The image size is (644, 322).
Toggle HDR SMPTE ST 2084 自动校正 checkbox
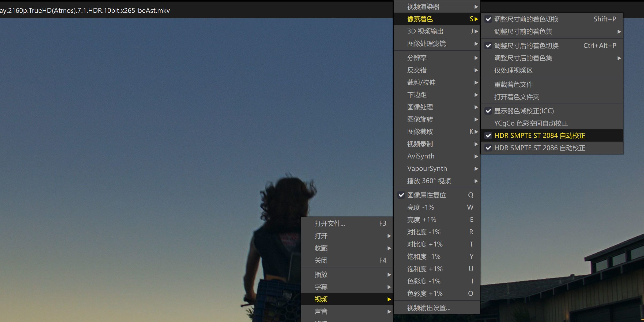[x=488, y=136]
